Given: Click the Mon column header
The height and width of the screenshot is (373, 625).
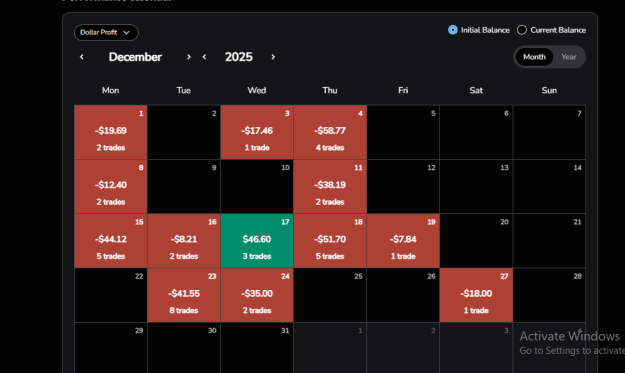Looking at the screenshot, I should [x=110, y=90].
